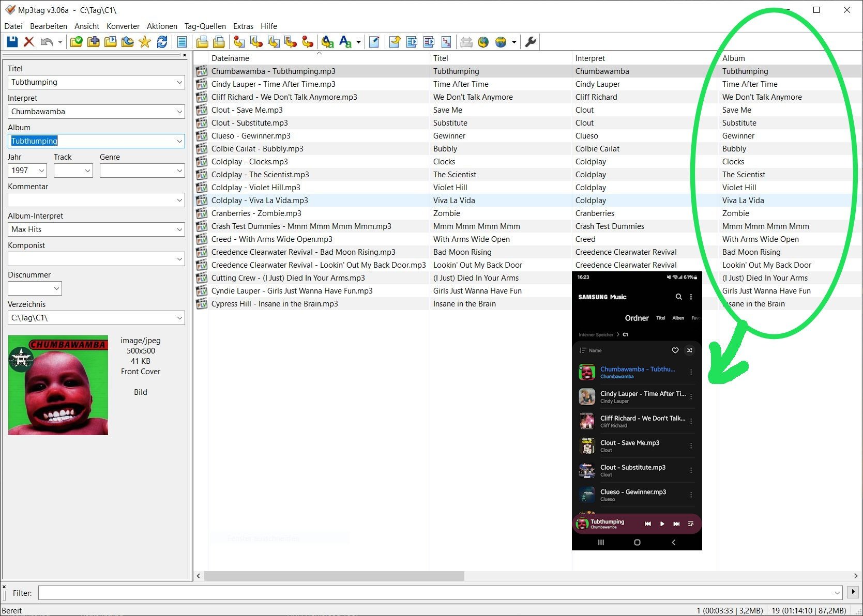The height and width of the screenshot is (616, 863).
Task: Click the horizontal scrollbar thumb of file list
Action: pyautogui.click(x=334, y=576)
